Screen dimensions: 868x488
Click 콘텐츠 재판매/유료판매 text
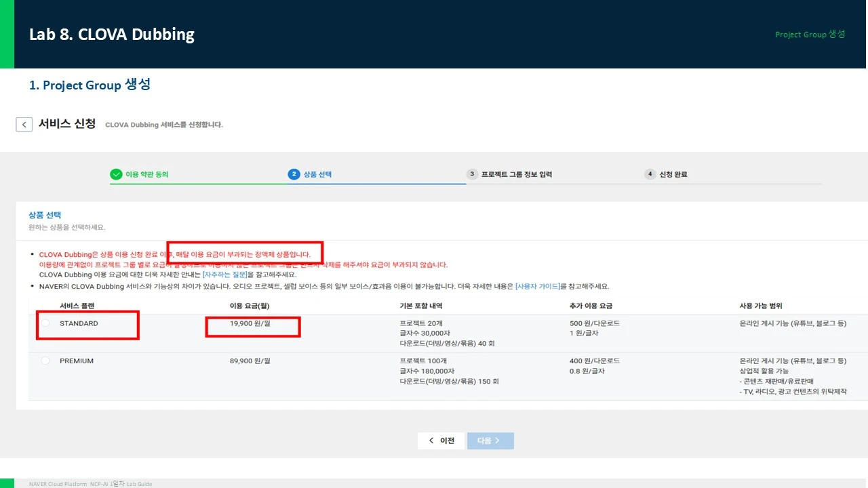776,381
